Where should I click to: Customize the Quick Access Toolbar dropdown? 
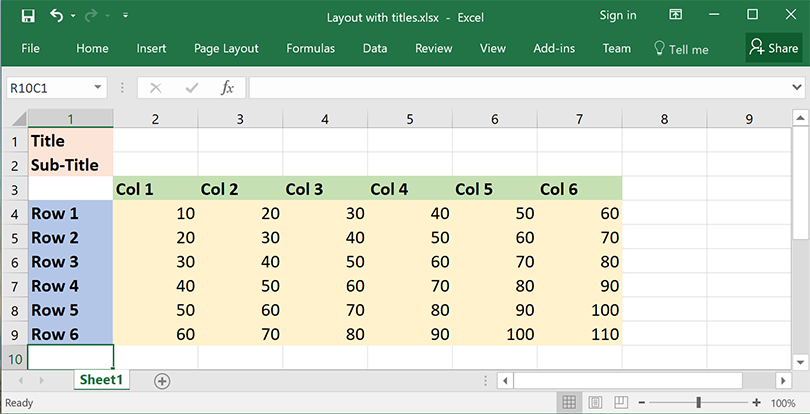tap(126, 16)
